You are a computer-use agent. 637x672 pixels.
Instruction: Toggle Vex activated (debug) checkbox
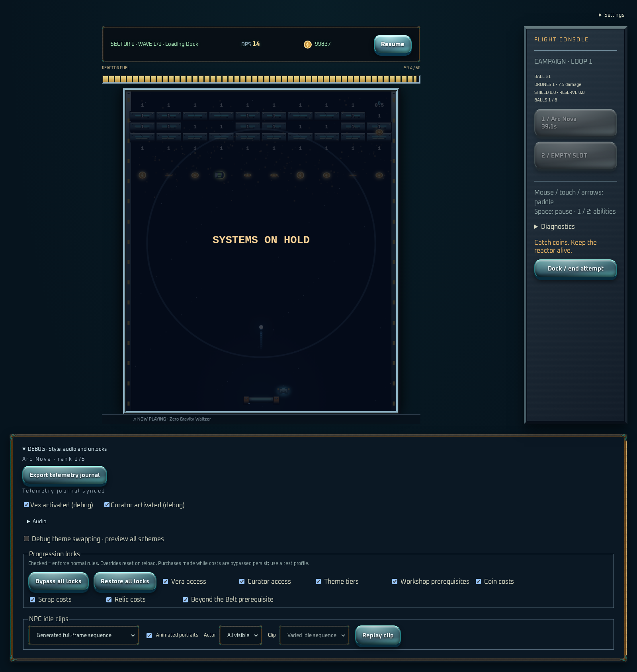(26, 505)
